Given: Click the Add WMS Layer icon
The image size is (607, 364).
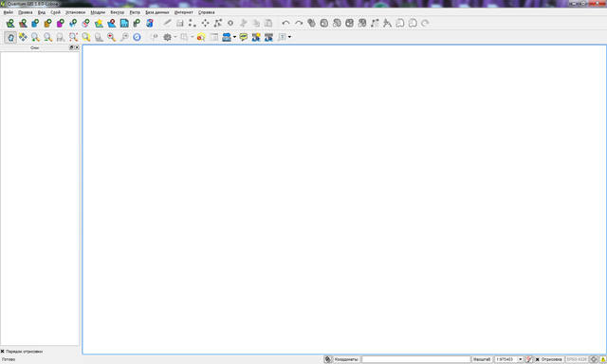Looking at the screenshot, I should coord(73,23).
